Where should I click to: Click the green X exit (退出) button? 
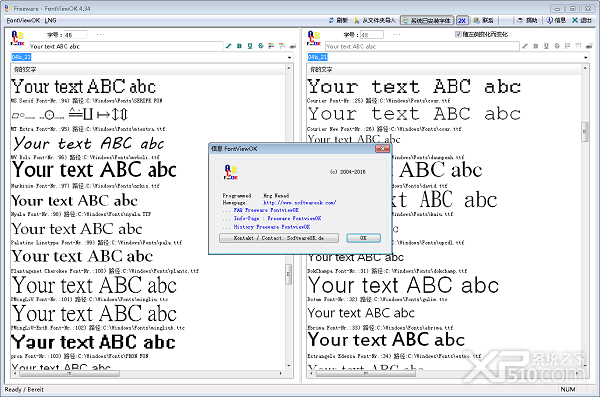582,20
